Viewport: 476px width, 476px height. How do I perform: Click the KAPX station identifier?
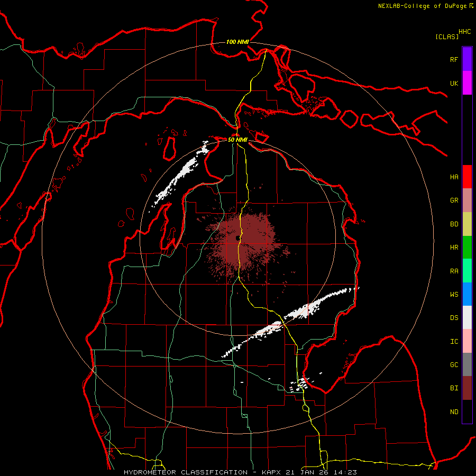pos(272,472)
